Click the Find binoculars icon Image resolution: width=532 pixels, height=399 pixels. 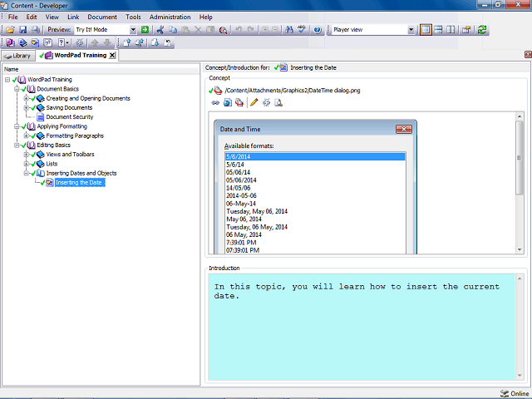(x=289, y=30)
